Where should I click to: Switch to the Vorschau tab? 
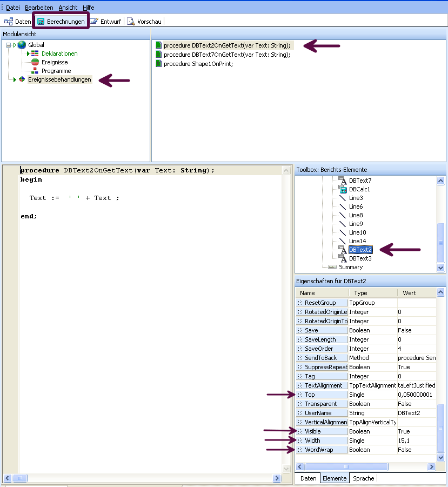click(144, 22)
